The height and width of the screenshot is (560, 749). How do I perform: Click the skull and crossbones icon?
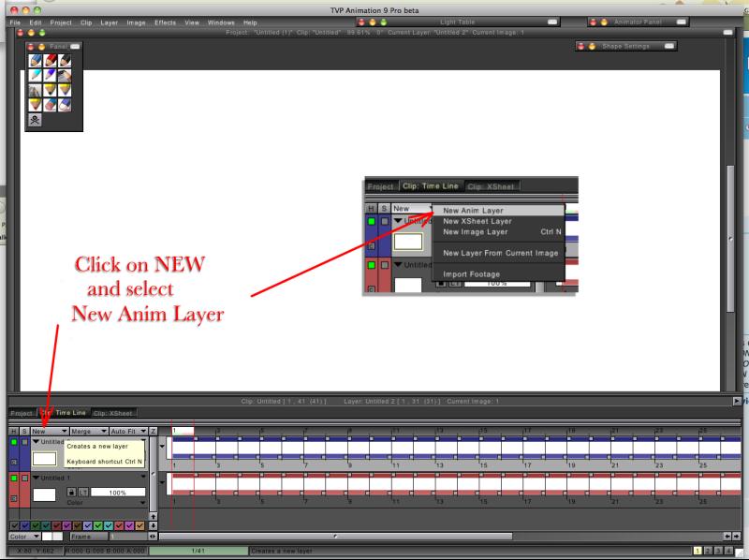(x=35, y=120)
